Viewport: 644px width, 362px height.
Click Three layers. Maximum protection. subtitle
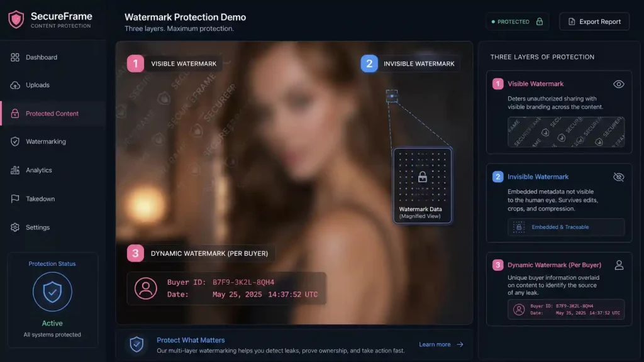[x=179, y=29]
